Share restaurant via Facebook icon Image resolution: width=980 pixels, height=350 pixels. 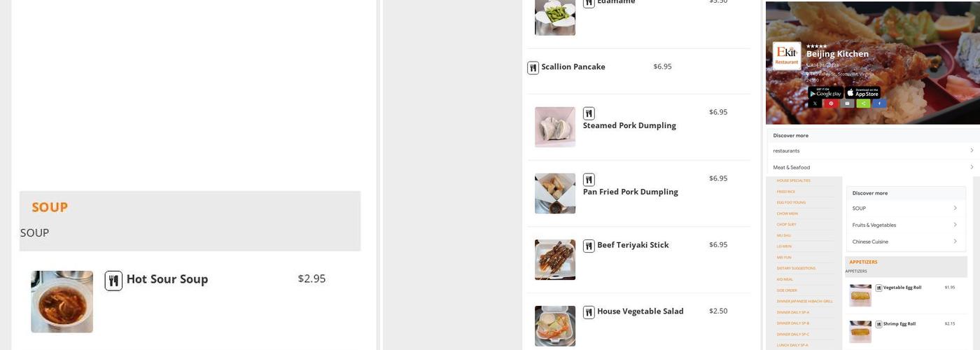coord(879,104)
